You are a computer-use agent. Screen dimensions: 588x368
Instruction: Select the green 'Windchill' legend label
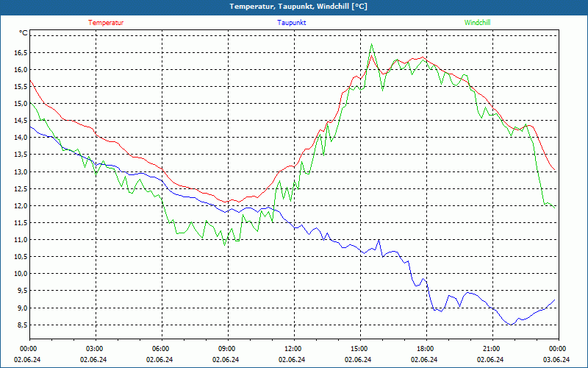pos(477,23)
